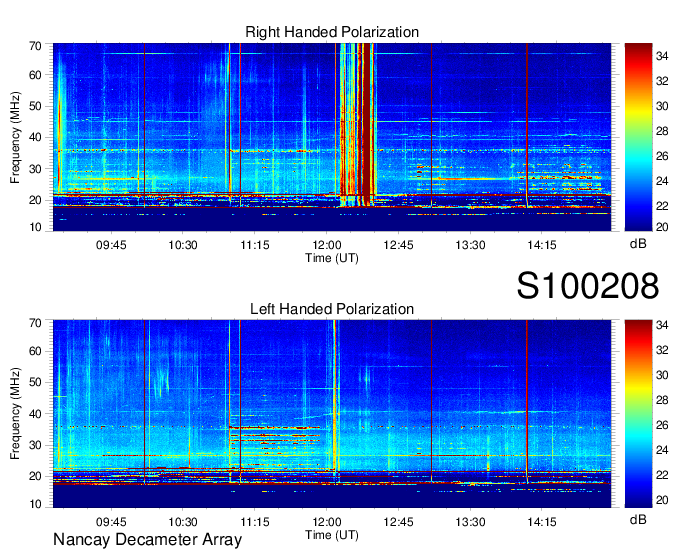Click the 10:30 time tick under the Left Handed plot
The image size is (680, 552).
tap(183, 522)
